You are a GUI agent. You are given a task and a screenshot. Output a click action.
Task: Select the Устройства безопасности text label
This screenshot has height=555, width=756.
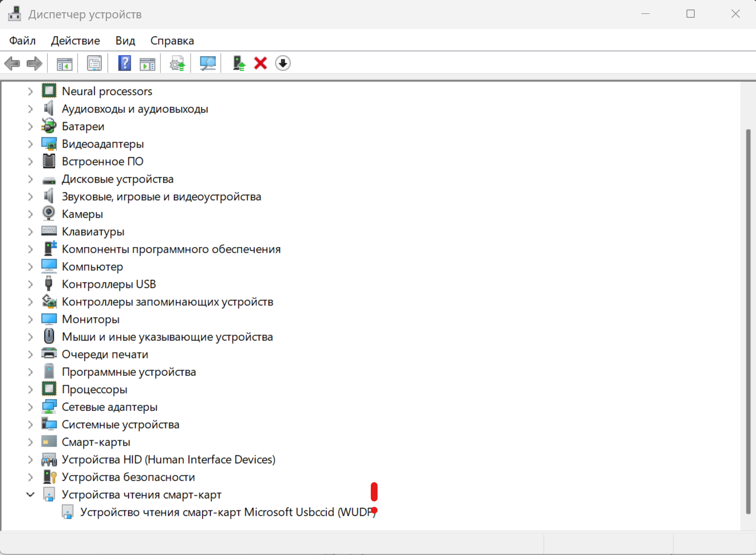click(129, 477)
